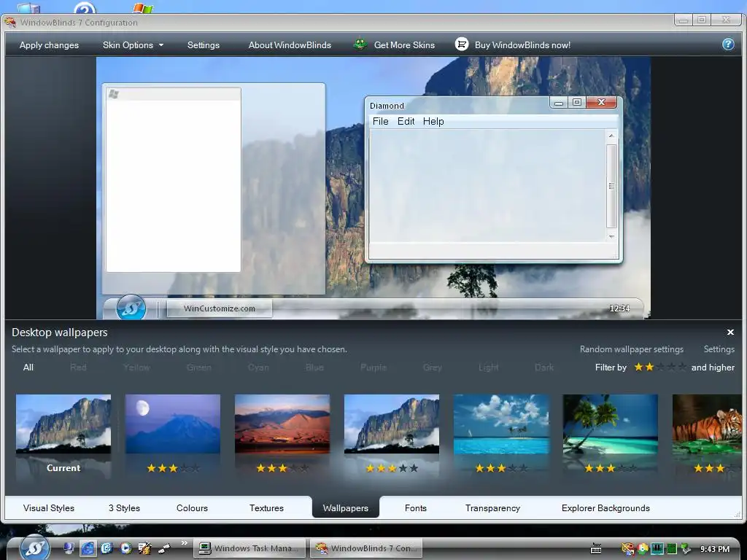This screenshot has width=747, height=560.
Task: Filter wallpapers by Grey
Action: (433, 367)
